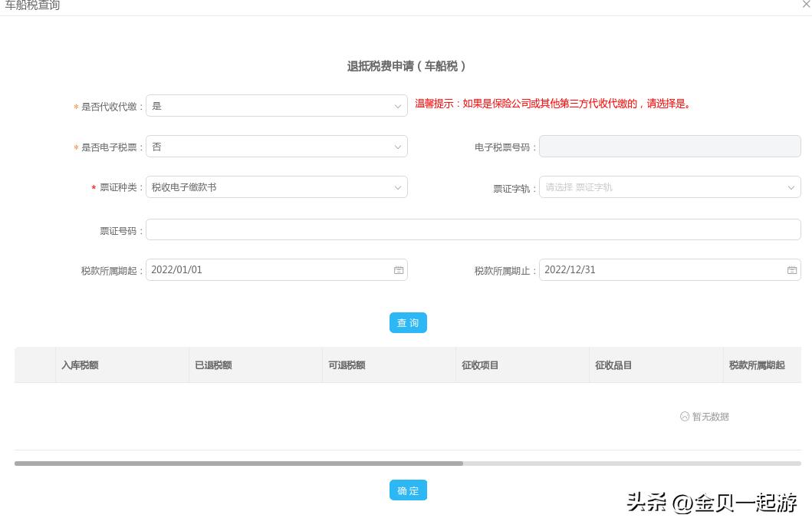Click the 入库税额 column header

pyautogui.click(x=80, y=365)
